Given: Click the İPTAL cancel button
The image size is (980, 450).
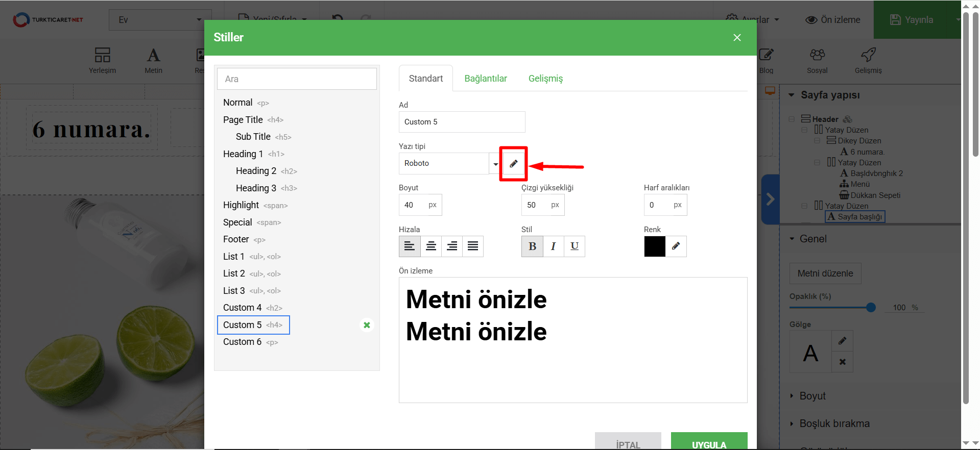Looking at the screenshot, I should [628, 442].
